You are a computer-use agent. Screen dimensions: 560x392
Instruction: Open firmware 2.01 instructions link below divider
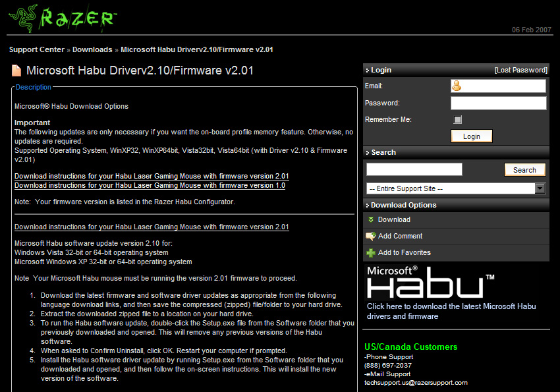pos(152,227)
